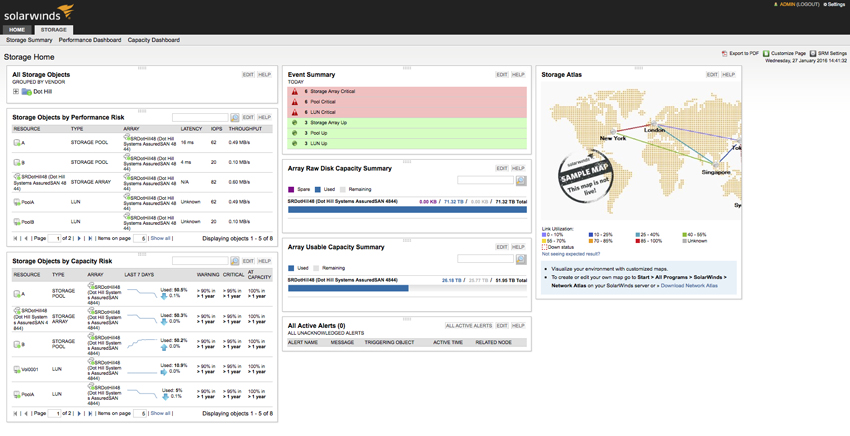
Task: Click the Customize Page icon
Action: (766, 54)
